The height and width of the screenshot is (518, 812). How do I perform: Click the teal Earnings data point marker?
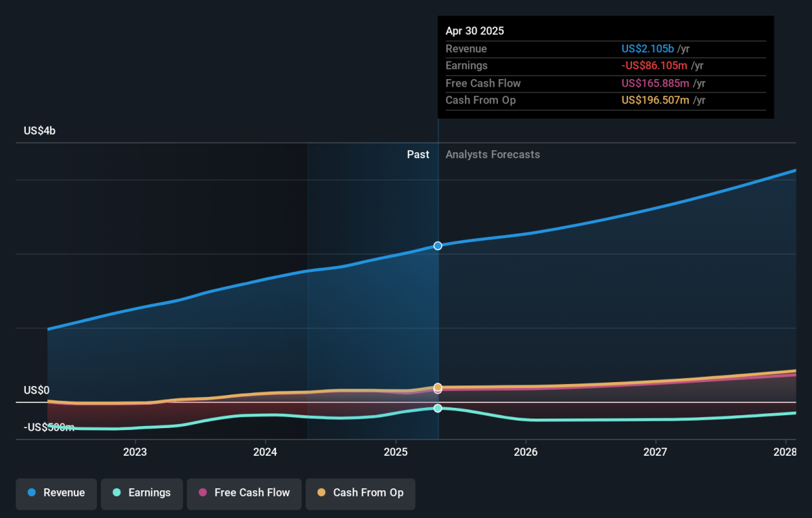point(438,408)
